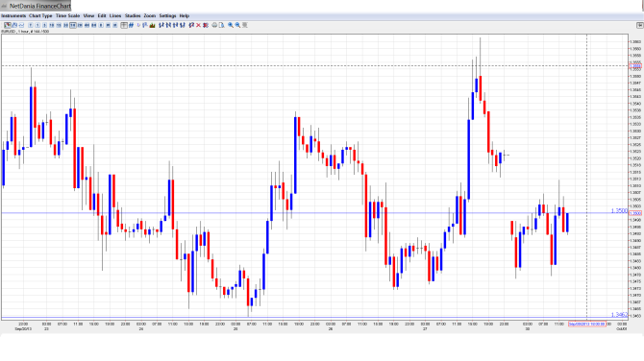Open the Chart Type menu
The height and width of the screenshot is (361, 644).
pyautogui.click(x=40, y=15)
